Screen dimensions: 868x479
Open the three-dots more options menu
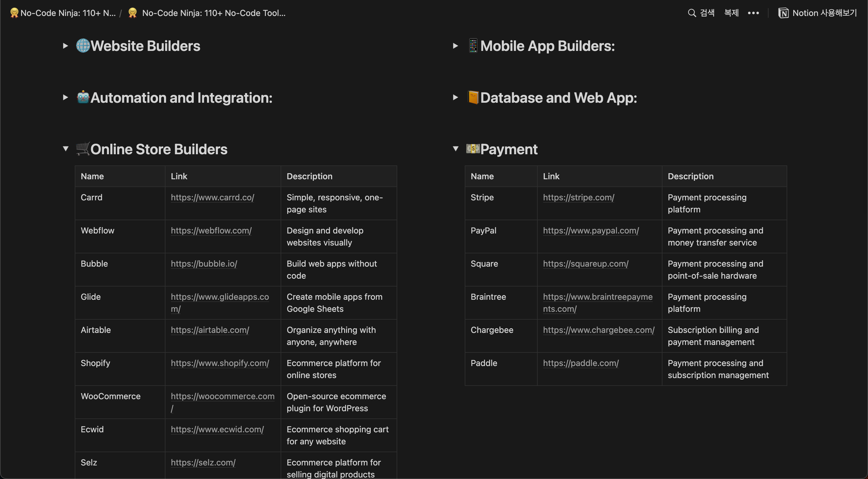coord(753,13)
